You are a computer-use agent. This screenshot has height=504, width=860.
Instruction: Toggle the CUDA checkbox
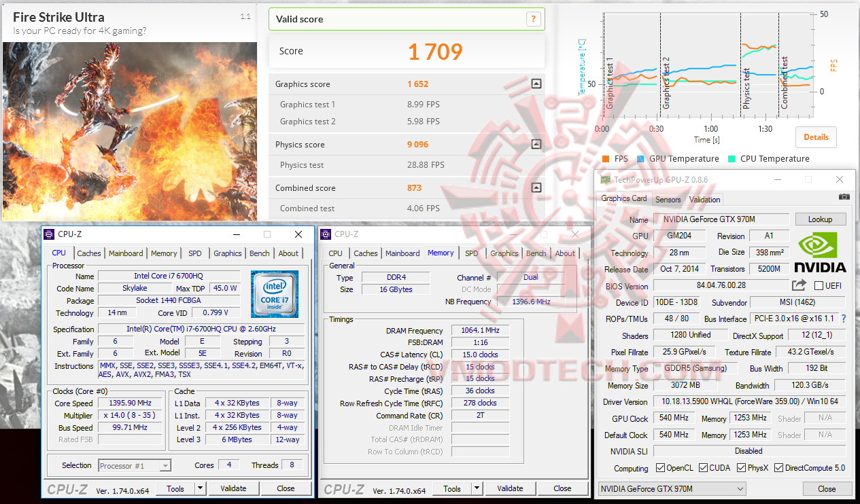click(x=704, y=468)
